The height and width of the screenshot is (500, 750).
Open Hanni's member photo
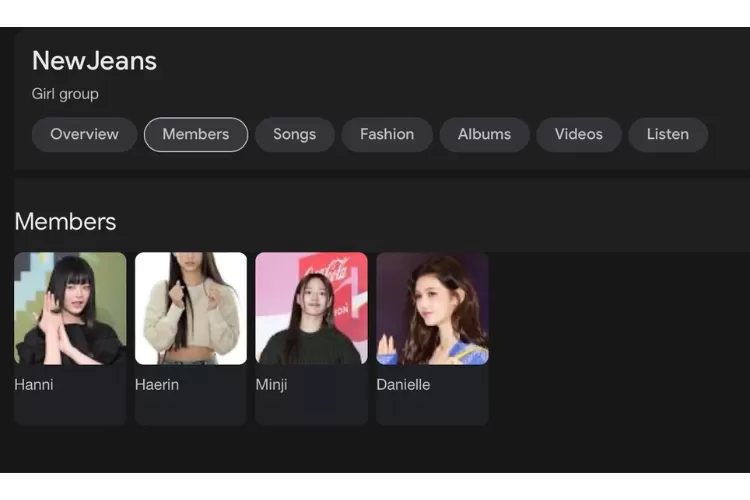[x=70, y=309]
